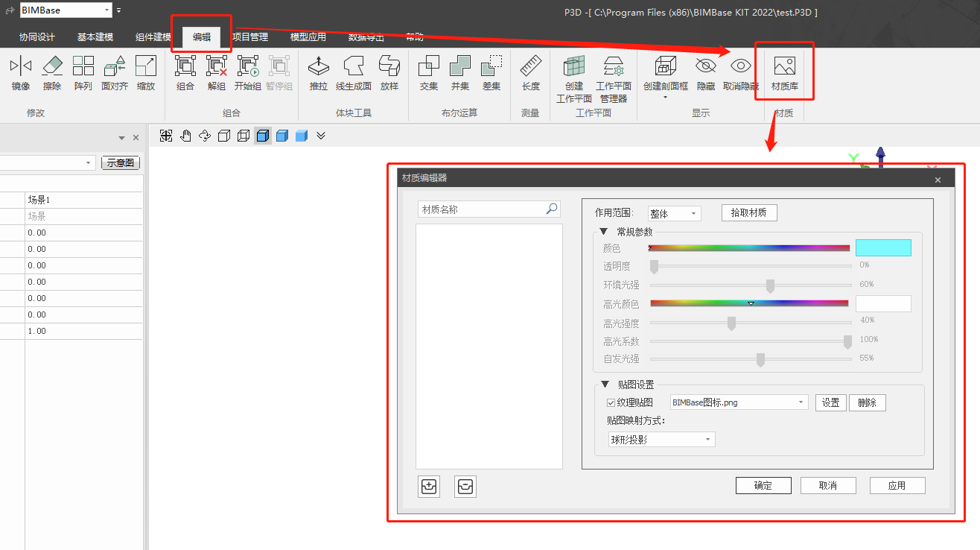The image size is (980, 550).
Task: Activate the 长度 length measure tool
Action: point(530,72)
